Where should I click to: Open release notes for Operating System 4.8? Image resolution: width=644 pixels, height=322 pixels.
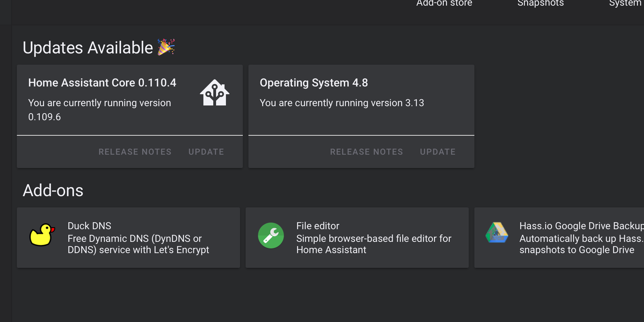tap(366, 152)
